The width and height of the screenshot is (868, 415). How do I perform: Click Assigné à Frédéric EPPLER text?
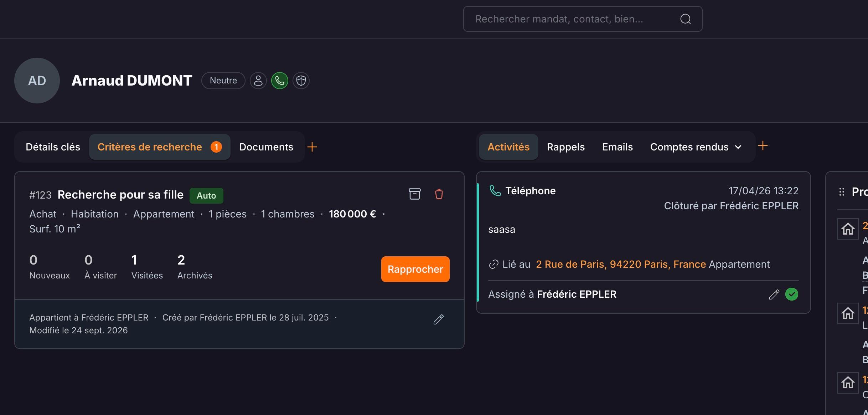click(552, 294)
